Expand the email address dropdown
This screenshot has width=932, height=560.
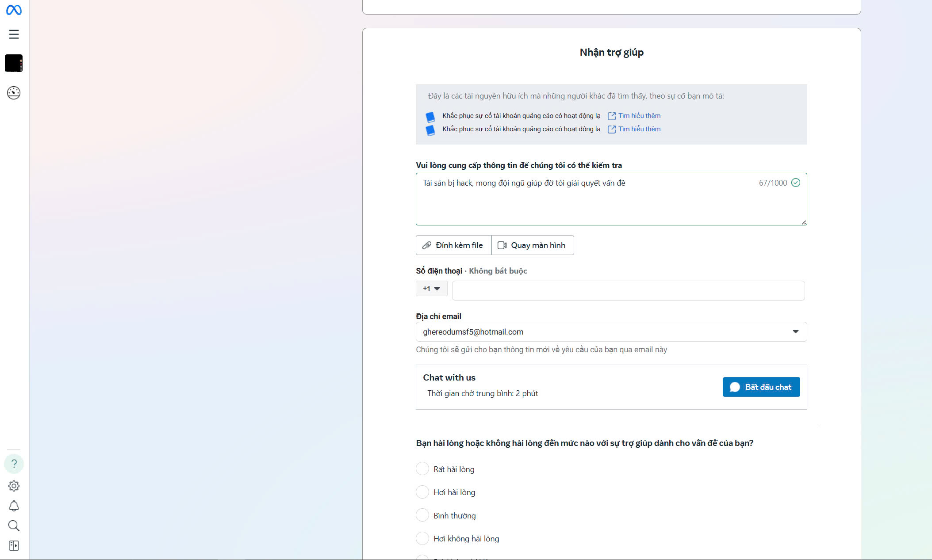795,331
